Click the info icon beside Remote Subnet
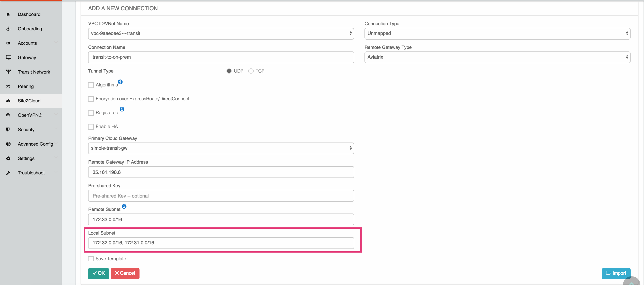Image resolution: width=644 pixels, height=285 pixels. point(124,206)
